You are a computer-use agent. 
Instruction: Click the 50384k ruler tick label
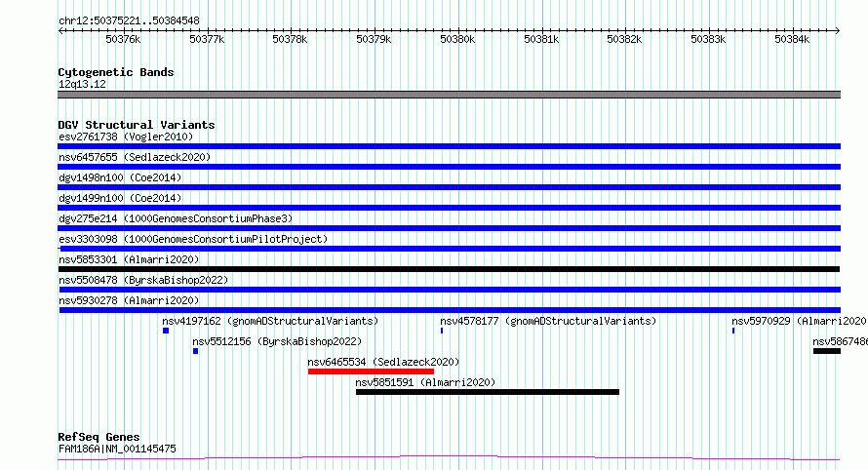pyautogui.click(x=792, y=39)
